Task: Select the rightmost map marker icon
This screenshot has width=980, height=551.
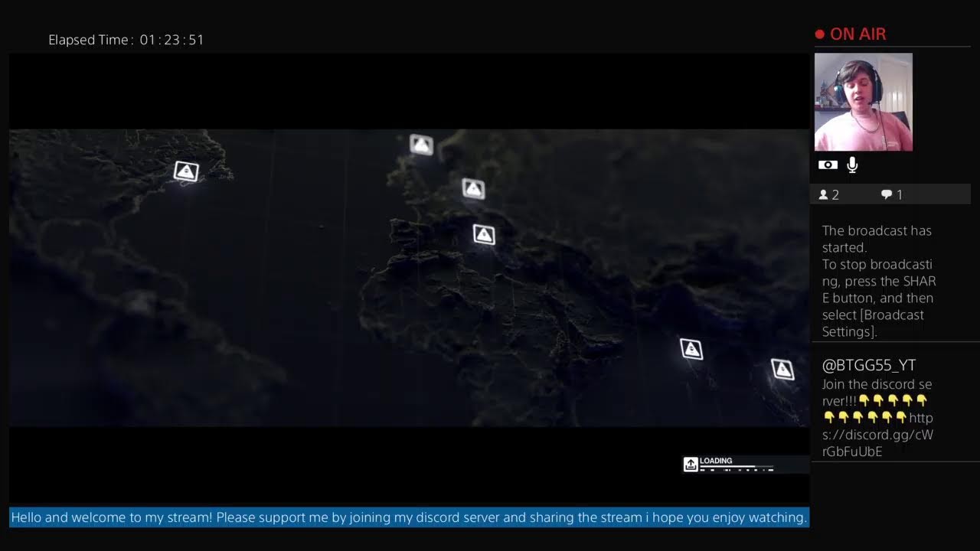Action: point(782,369)
